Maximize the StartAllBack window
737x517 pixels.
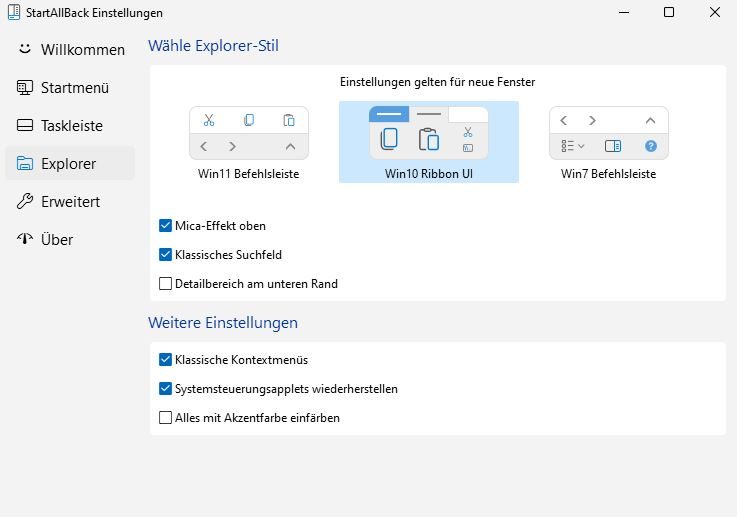pyautogui.click(x=669, y=12)
